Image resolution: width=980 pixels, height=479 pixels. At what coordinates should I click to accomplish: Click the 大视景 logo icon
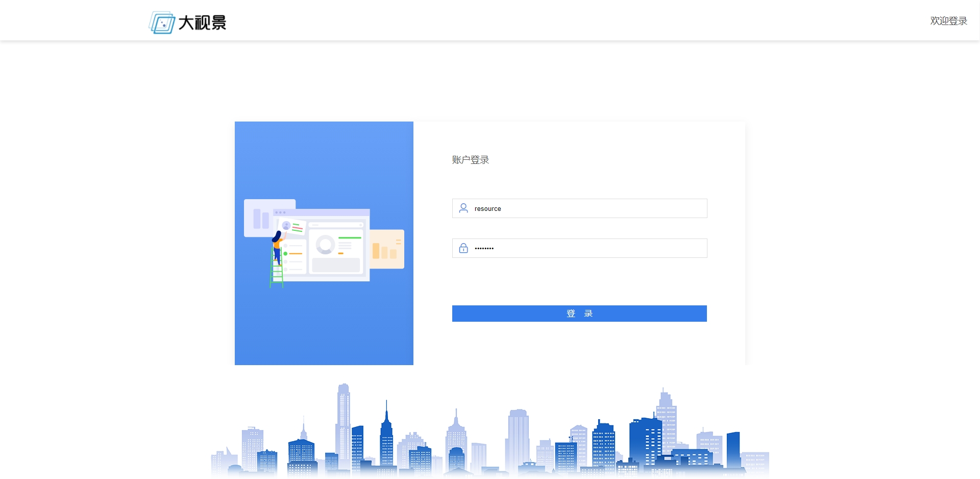162,22
